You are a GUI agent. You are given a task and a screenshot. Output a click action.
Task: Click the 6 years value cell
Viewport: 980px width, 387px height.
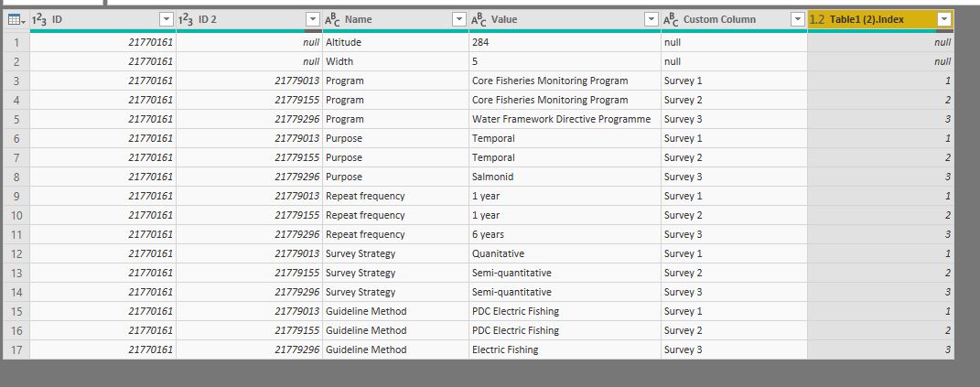click(x=565, y=234)
